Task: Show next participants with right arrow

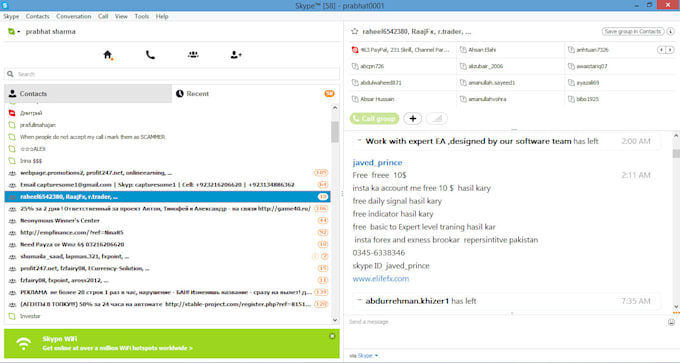Action: point(670,50)
